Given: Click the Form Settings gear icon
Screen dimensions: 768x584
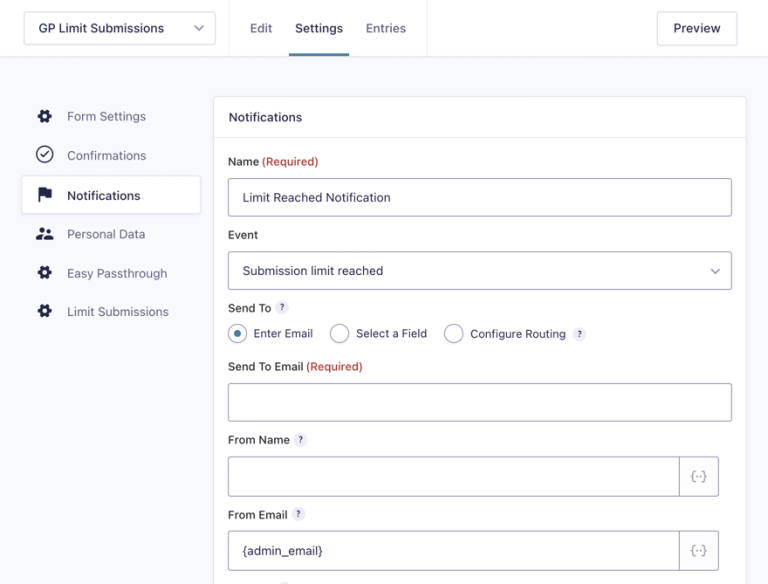Looking at the screenshot, I should (44, 116).
